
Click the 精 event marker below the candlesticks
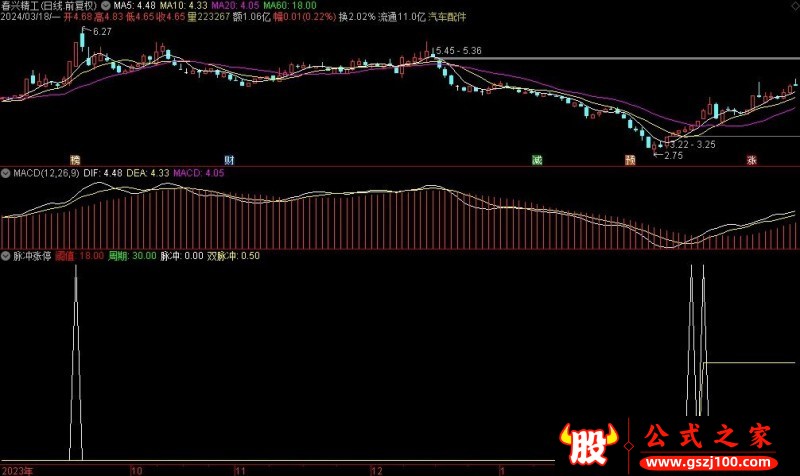click(x=75, y=160)
